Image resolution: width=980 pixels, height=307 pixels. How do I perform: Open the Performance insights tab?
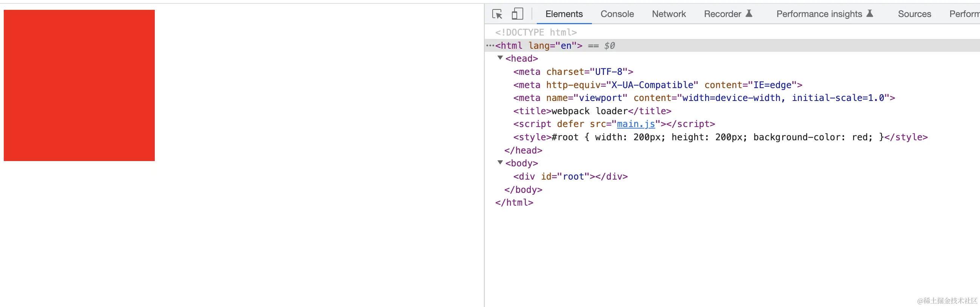pyautogui.click(x=819, y=14)
